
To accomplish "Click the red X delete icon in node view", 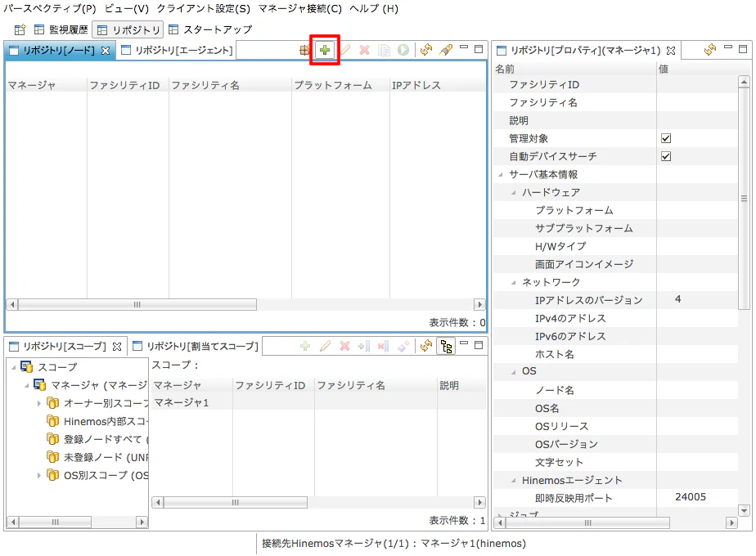I will [365, 50].
